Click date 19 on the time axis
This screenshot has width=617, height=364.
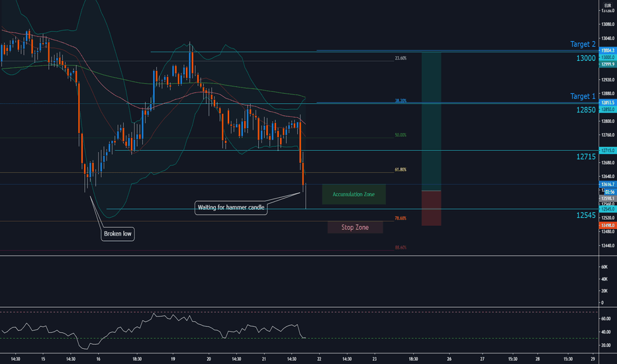click(173, 359)
